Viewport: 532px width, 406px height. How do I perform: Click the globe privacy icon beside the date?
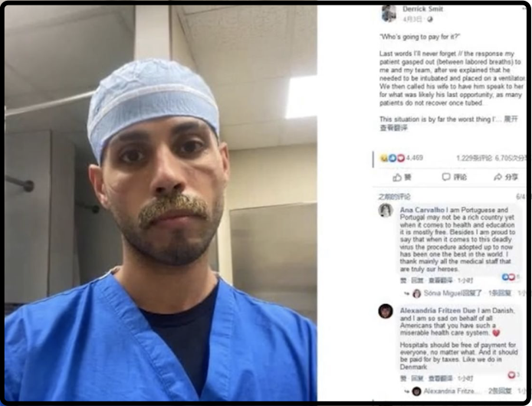click(x=430, y=19)
